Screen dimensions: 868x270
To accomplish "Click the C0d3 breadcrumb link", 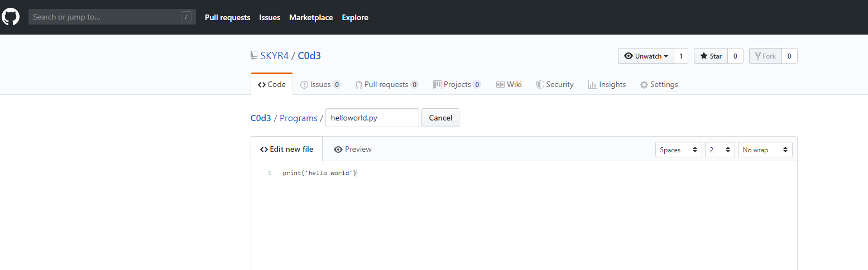I will [x=261, y=118].
